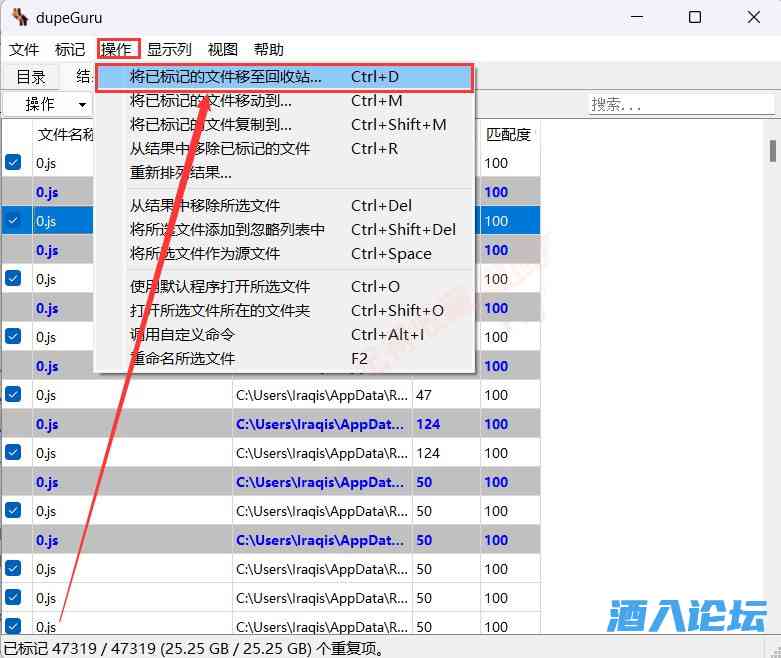This screenshot has height=658, width=781.
Task: Choose 将所选文件添加到忽略列表中 menu item
Action: [227, 230]
